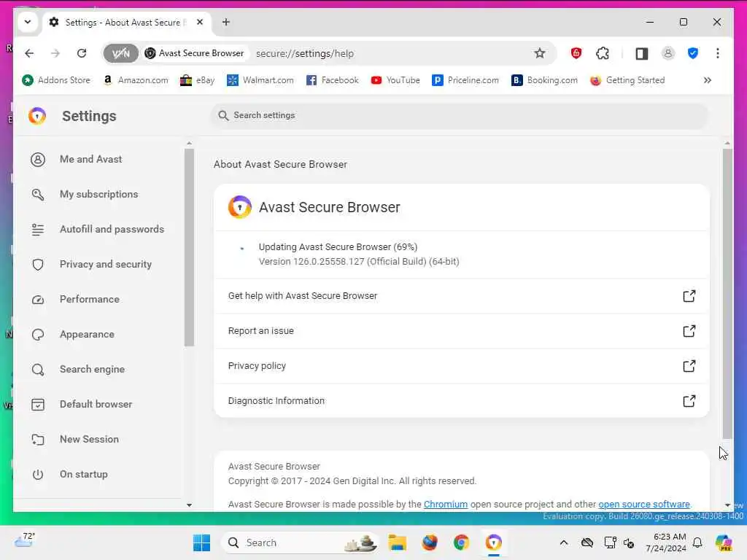Click the address bar URL secure://settings/help

click(305, 53)
